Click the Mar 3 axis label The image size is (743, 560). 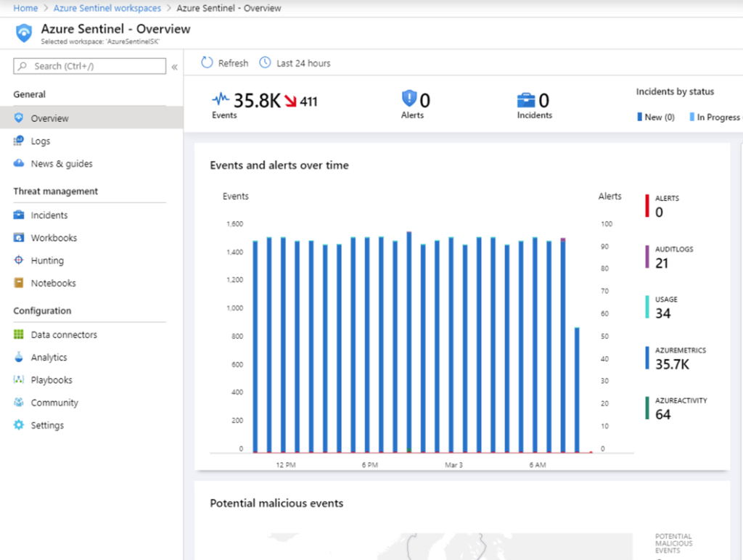click(x=453, y=465)
